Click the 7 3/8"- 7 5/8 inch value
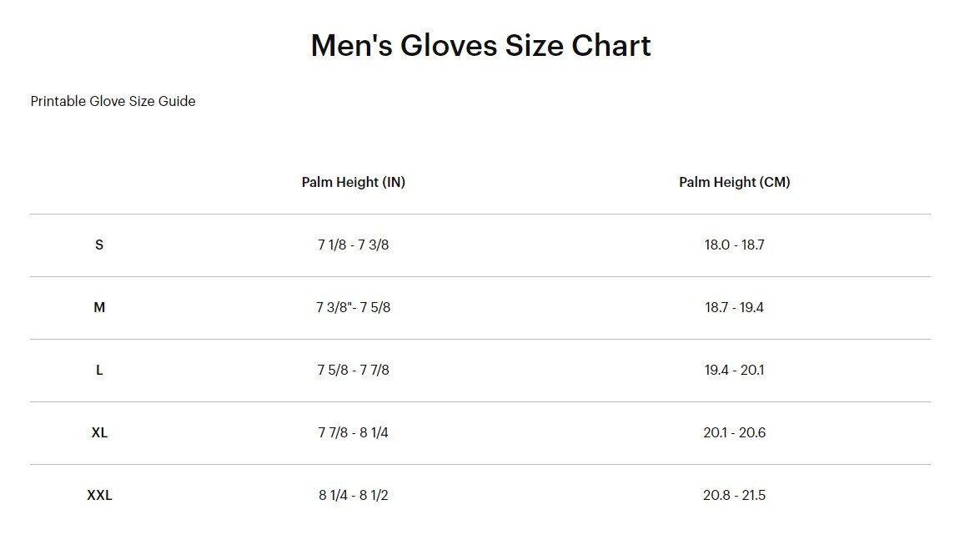Screen dimensions: 980x545 [x=353, y=308]
